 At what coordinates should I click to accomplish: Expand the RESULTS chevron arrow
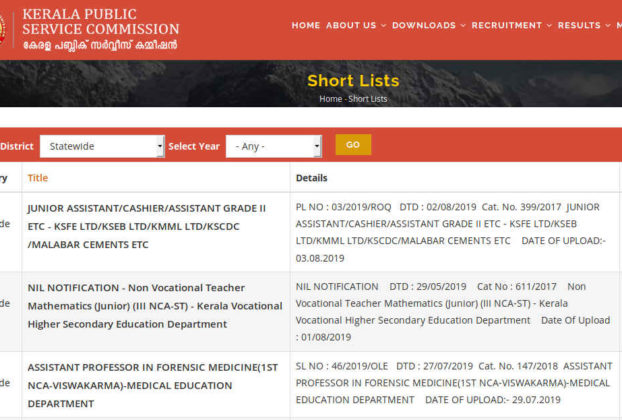coord(607,26)
